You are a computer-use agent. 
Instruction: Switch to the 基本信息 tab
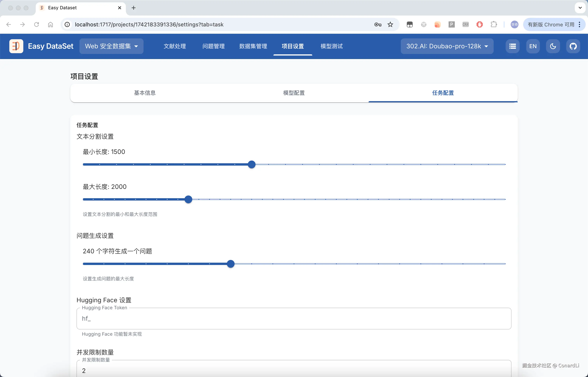coord(145,93)
